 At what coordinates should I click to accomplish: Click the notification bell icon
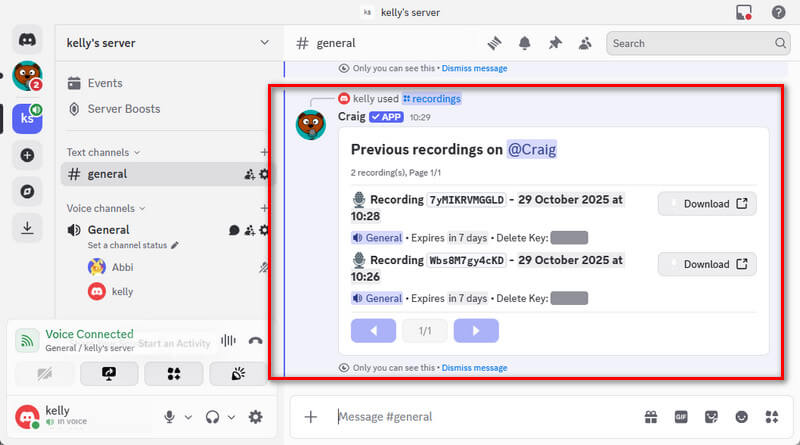coord(524,43)
